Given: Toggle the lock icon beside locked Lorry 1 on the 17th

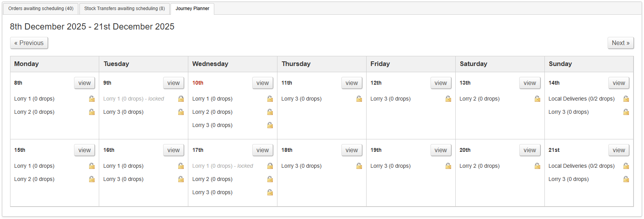Looking at the screenshot, I should click(270, 166).
